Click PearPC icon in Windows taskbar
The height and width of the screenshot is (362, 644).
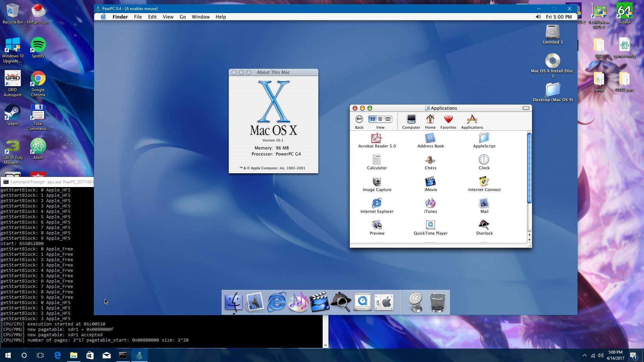[139, 355]
